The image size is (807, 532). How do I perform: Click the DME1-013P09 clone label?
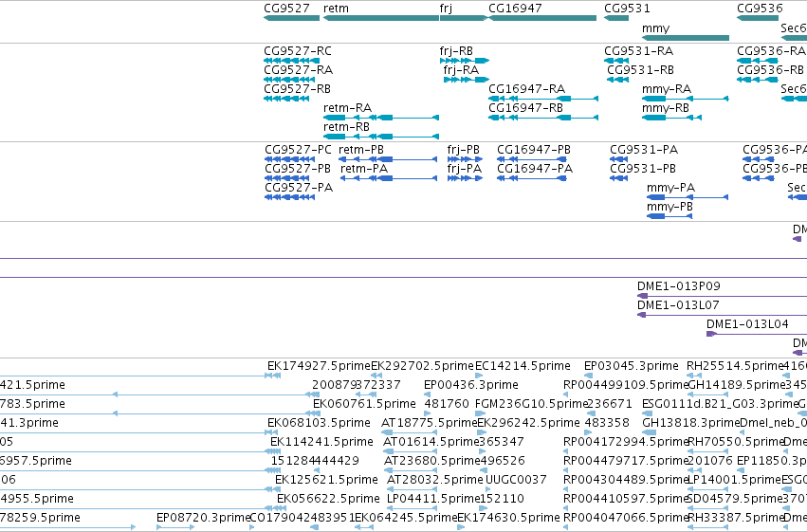pos(678,286)
